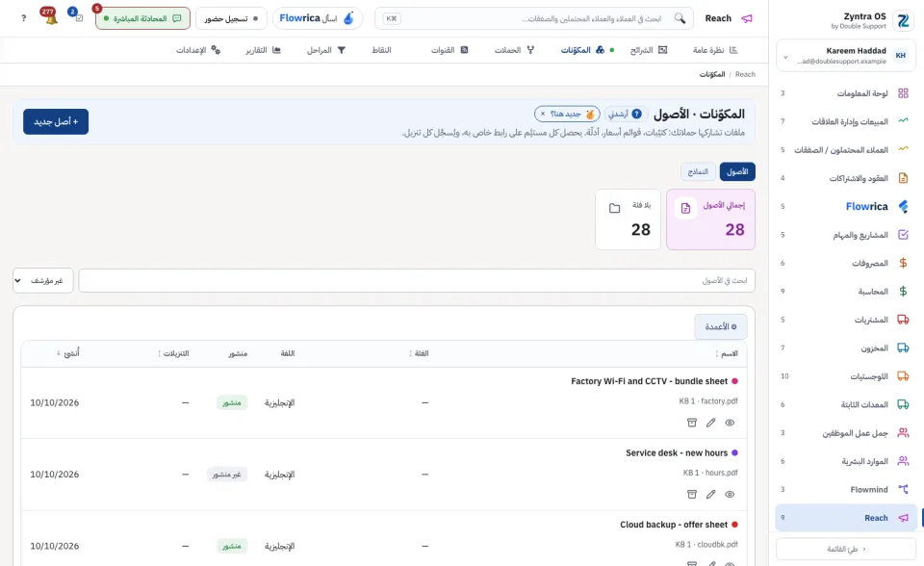Click the العقود والاشتراكات document icon
The image size is (924, 566).
coord(903,178)
